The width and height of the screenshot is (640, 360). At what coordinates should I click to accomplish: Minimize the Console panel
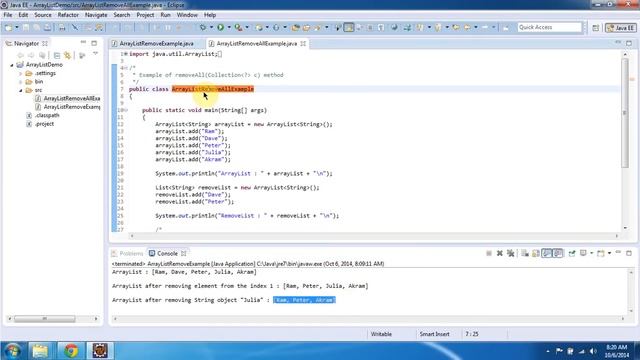(x=618, y=253)
